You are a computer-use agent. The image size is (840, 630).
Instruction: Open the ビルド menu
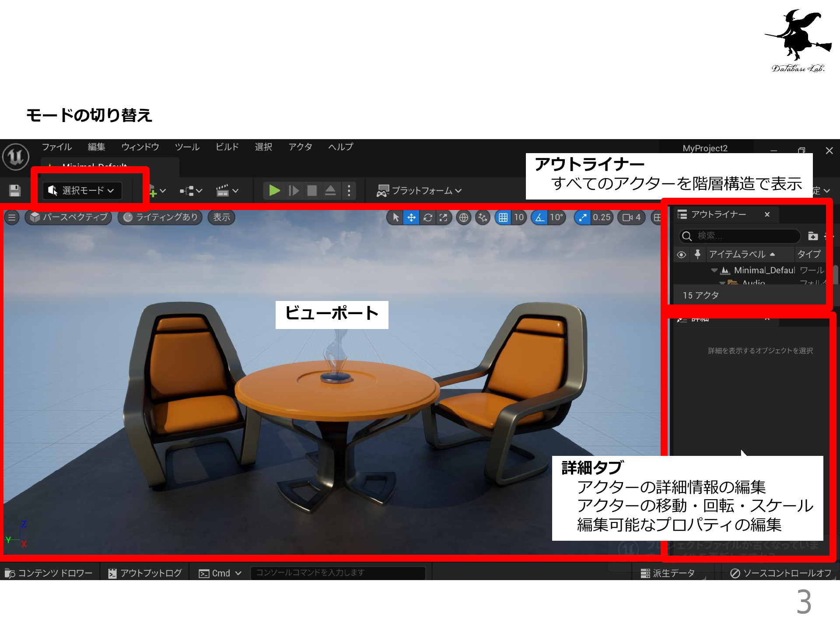click(227, 147)
